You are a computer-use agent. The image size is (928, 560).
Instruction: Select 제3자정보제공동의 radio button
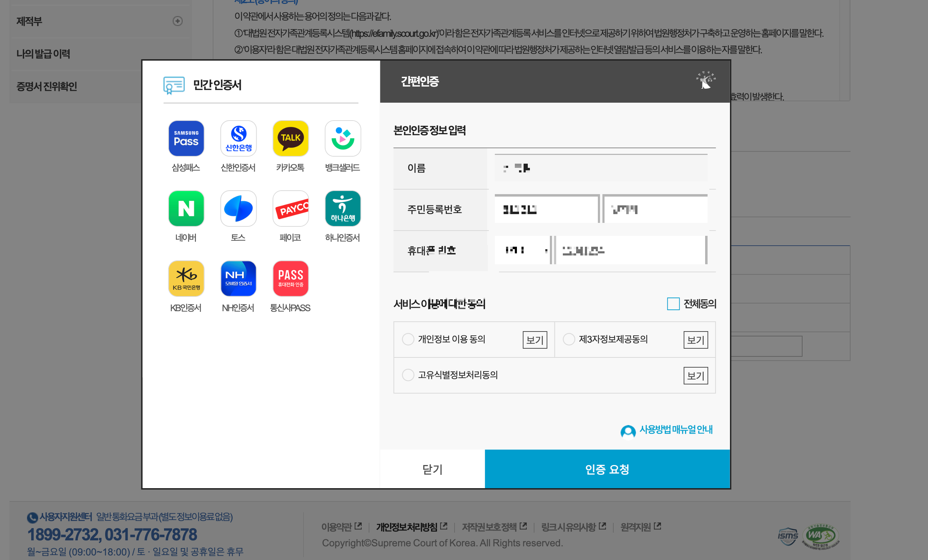point(568,339)
